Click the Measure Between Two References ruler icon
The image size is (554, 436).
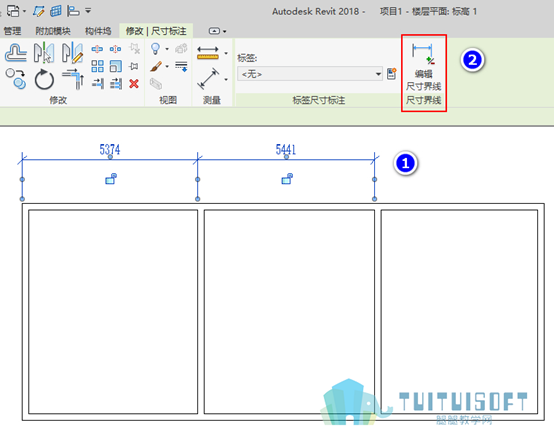click(208, 53)
